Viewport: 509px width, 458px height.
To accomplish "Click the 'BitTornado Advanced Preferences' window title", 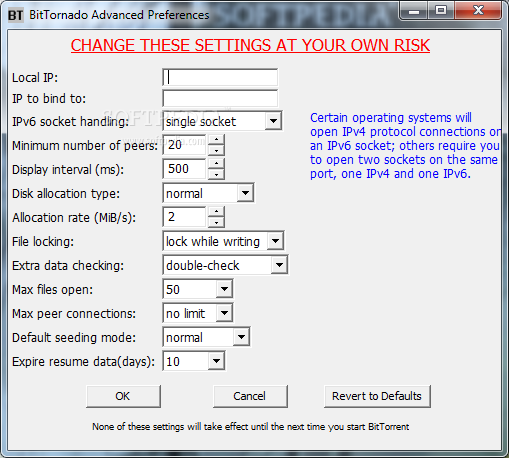I will coord(119,15).
